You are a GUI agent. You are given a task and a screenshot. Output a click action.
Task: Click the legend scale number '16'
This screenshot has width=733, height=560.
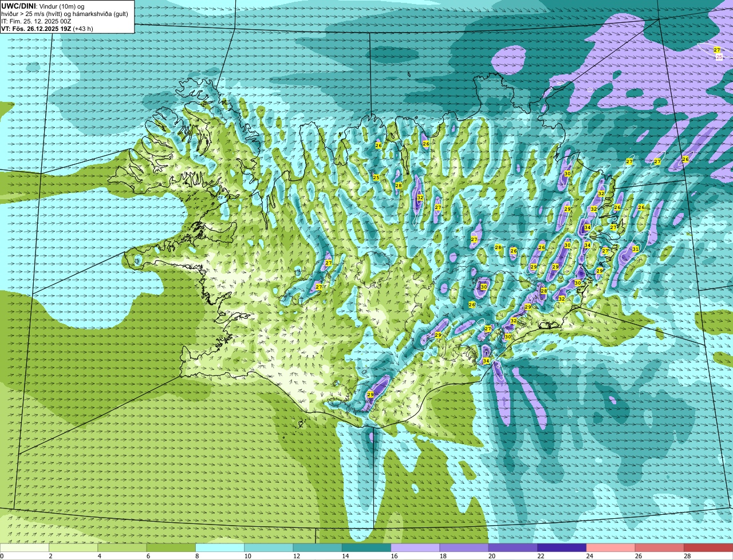point(394,556)
